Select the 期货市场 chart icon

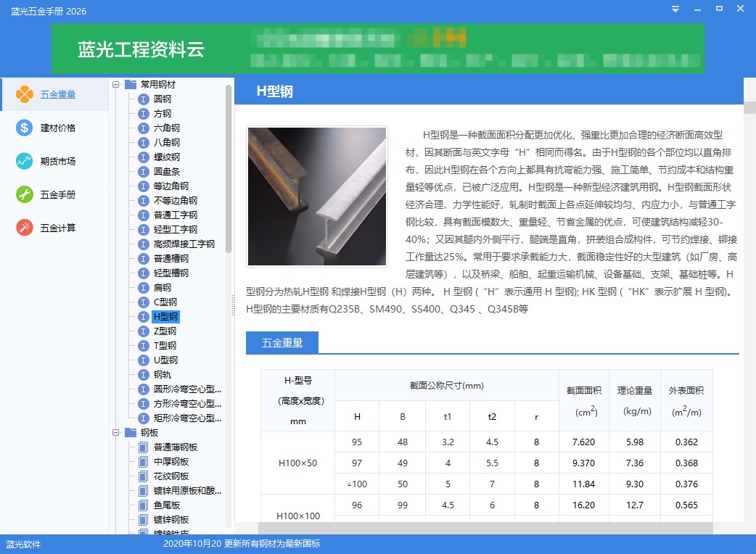click(x=25, y=161)
